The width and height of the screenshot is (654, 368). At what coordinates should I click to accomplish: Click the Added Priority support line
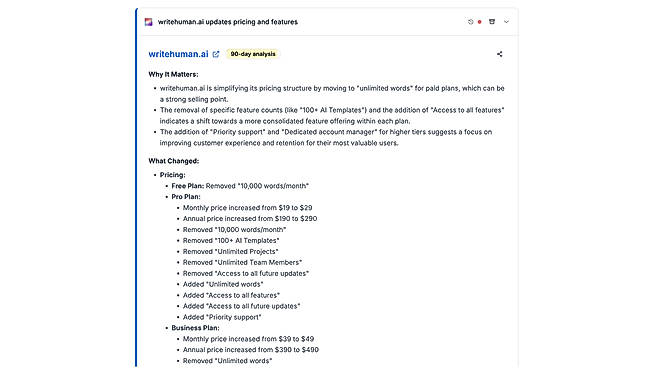[x=222, y=317]
